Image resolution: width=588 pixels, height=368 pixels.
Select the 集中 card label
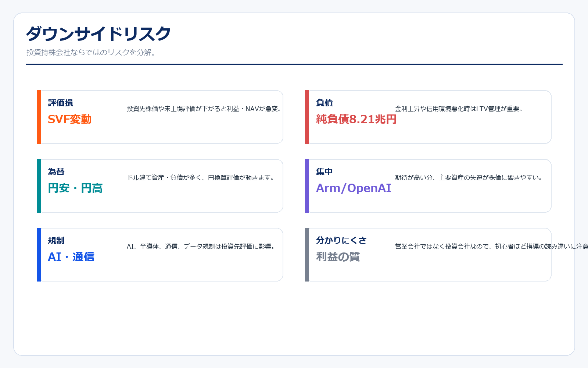tap(325, 171)
